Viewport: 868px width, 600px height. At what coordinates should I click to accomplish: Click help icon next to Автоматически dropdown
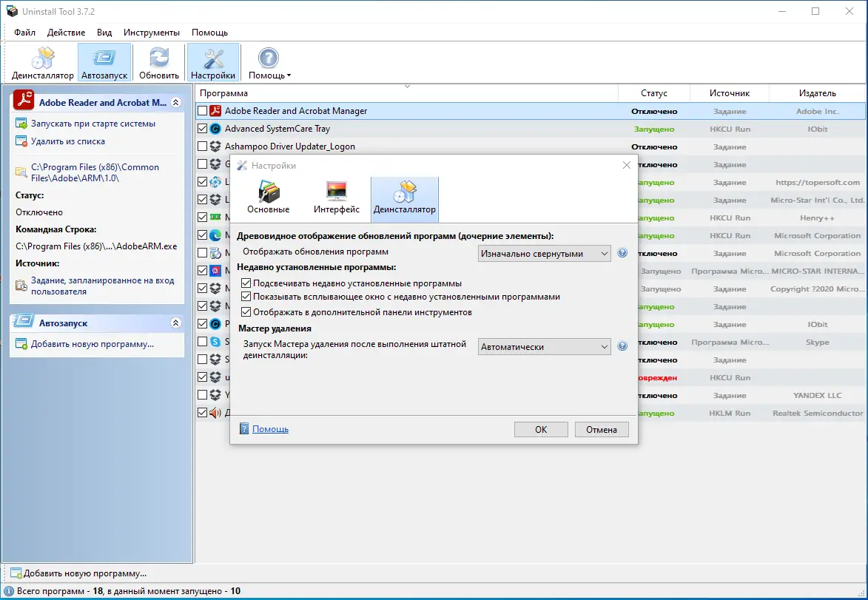[x=622, y=346]
